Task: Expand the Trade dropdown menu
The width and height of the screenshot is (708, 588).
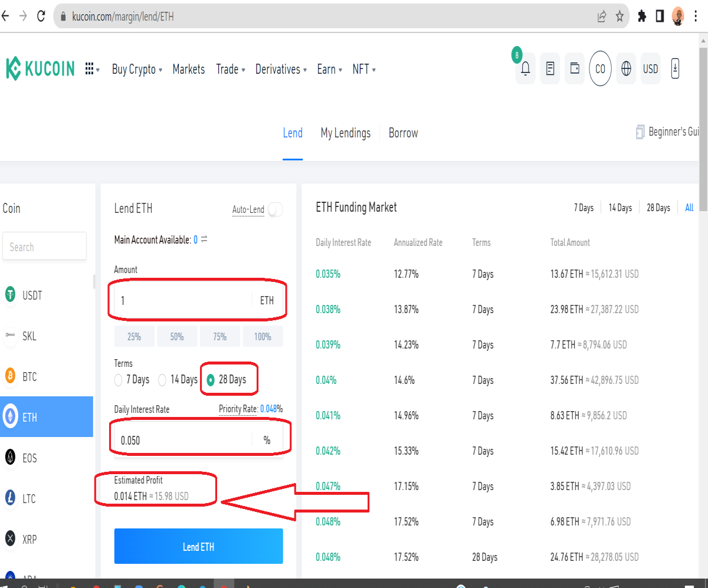Action: pos(231,69)
